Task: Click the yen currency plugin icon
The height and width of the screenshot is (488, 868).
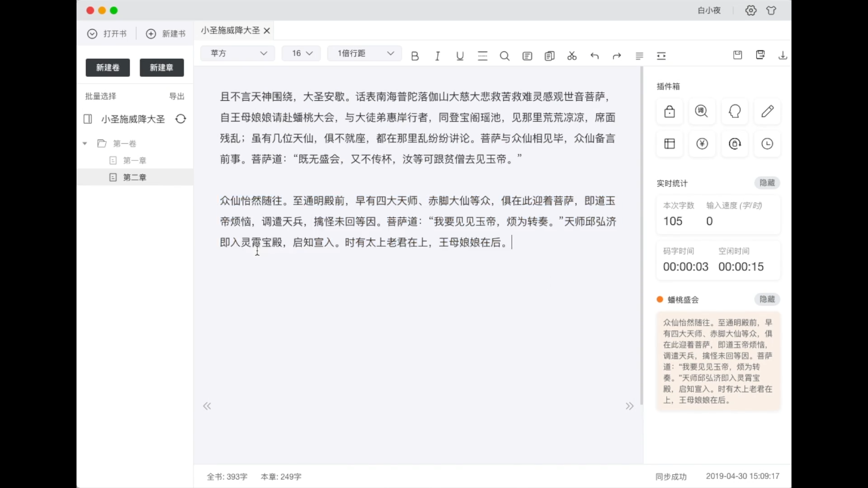Action: click(702, 144)
